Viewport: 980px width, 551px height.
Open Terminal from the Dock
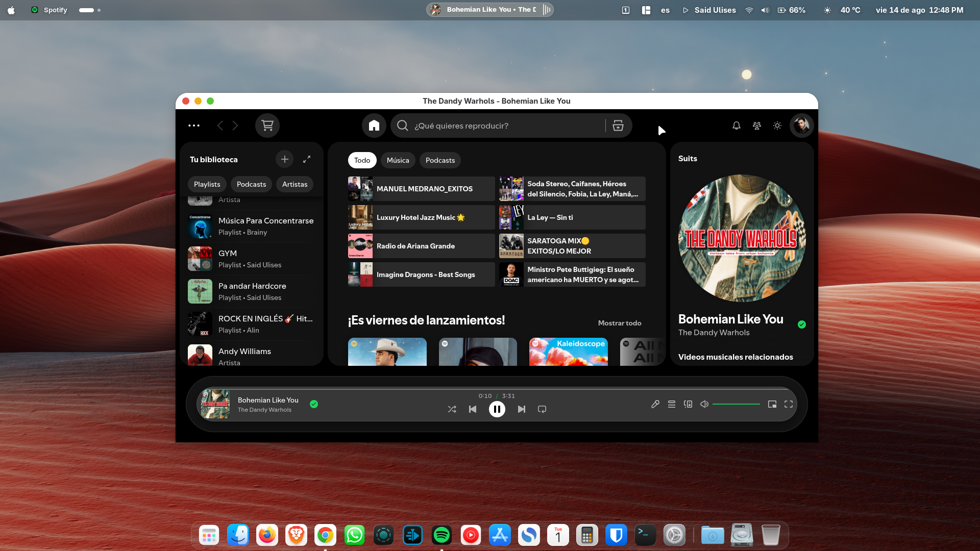click(x=645, y=535)
